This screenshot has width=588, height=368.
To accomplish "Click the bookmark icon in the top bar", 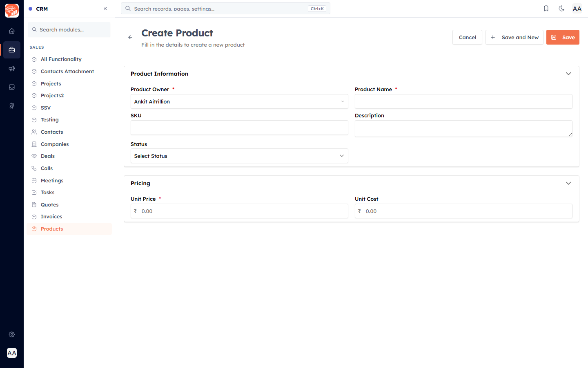I will (x=546, y=9).
